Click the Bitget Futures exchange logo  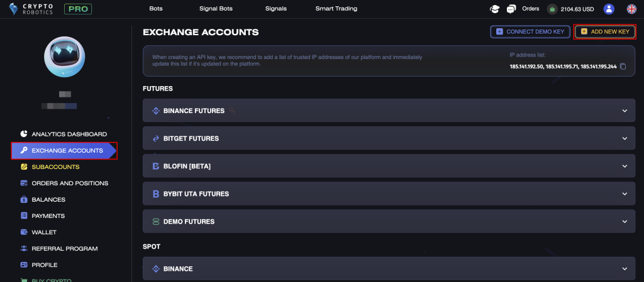tap(156, 139)
